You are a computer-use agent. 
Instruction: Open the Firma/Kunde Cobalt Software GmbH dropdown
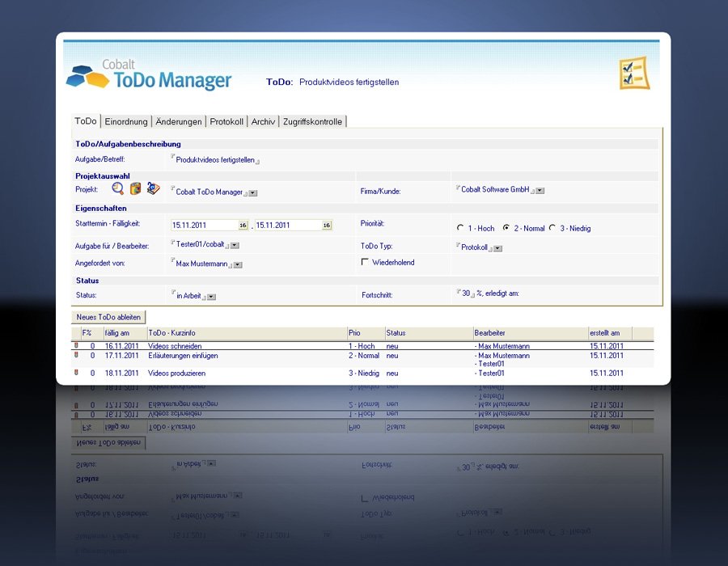point(540,191)
